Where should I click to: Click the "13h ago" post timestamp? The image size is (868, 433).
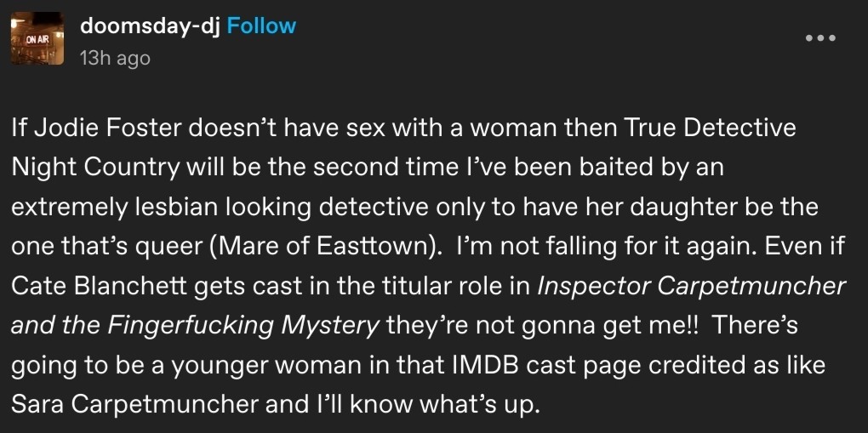114,58
